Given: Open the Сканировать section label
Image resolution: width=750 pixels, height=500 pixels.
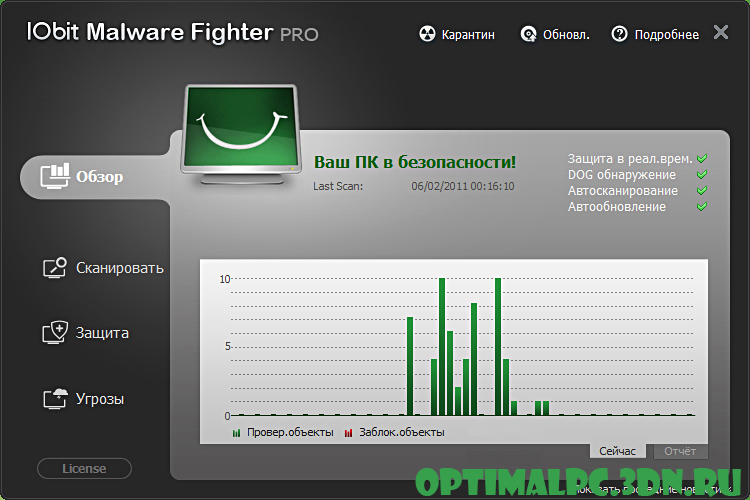Looking at the screenshot, I should pos(120,268).
